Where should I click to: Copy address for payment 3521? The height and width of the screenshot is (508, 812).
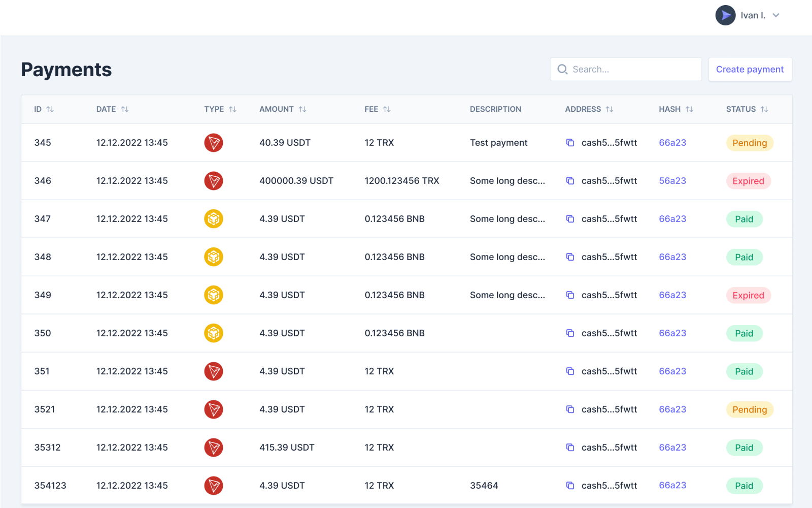coord(570,409)
